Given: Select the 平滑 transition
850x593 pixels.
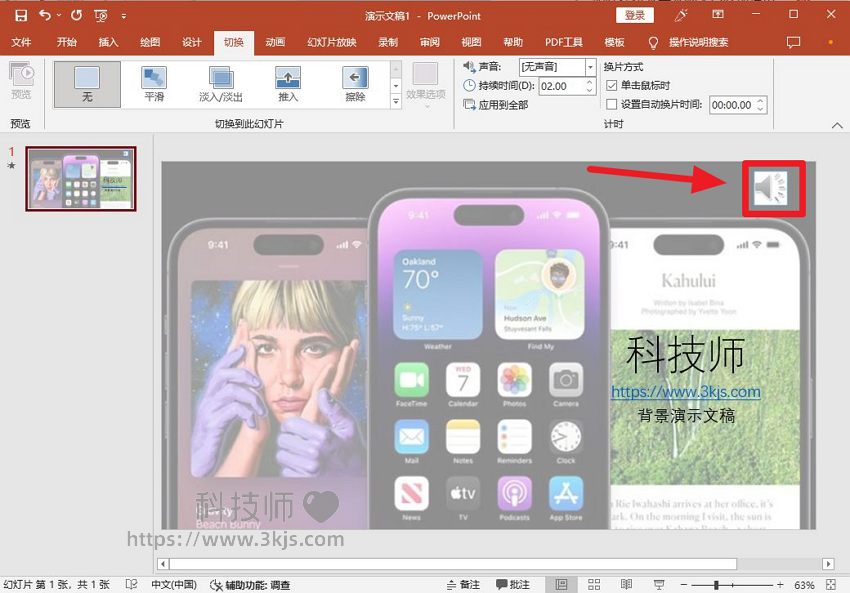Looking at the screenshot, I should coord(154,84).
